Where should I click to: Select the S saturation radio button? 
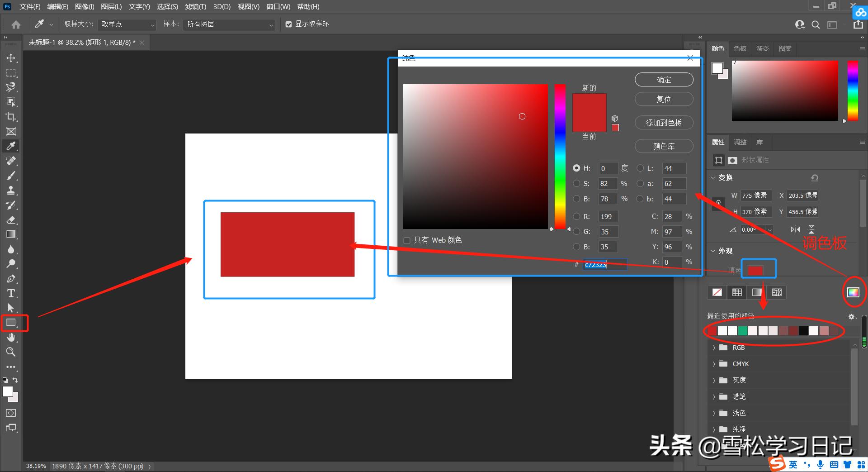point(576,184)
